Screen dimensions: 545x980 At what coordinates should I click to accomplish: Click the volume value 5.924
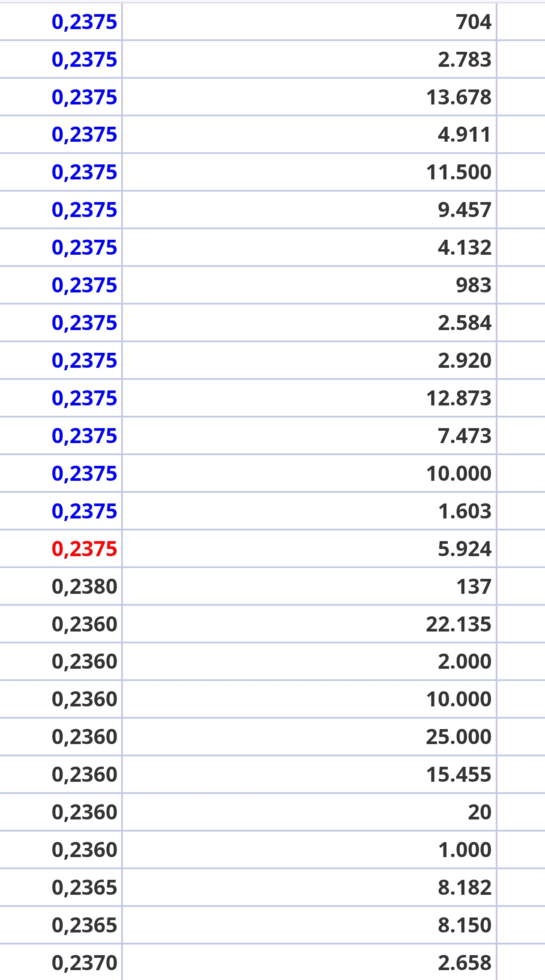[464, 549]
